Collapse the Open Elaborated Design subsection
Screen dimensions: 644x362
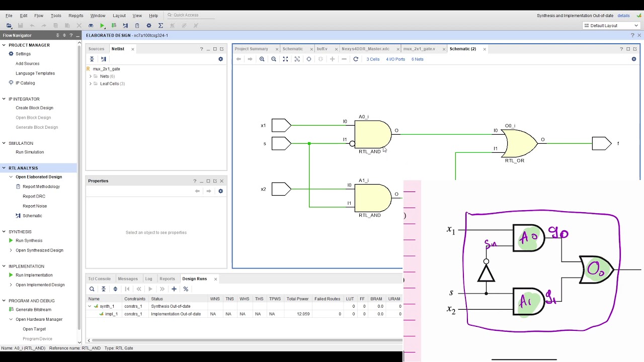pos(11,177)
